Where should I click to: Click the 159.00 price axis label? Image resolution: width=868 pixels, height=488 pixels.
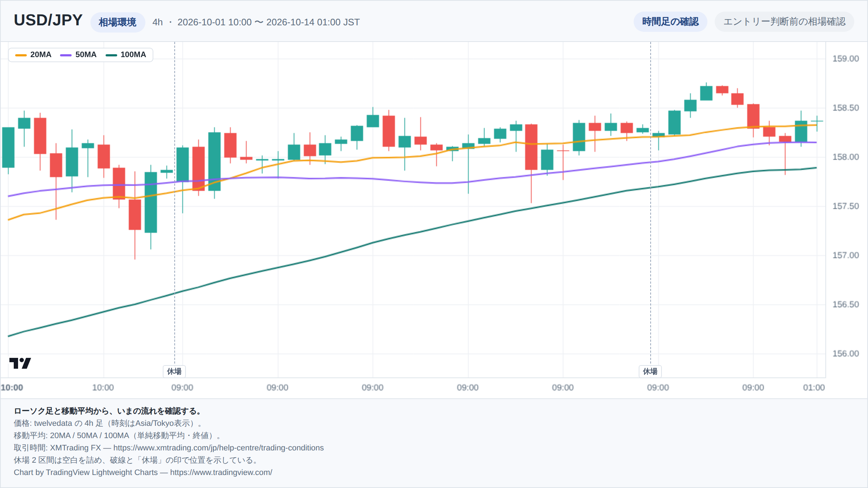[846, 59]
